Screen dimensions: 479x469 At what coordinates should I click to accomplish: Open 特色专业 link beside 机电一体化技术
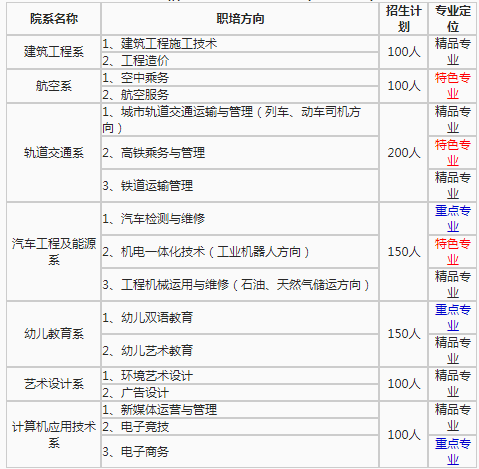(452, 251)
